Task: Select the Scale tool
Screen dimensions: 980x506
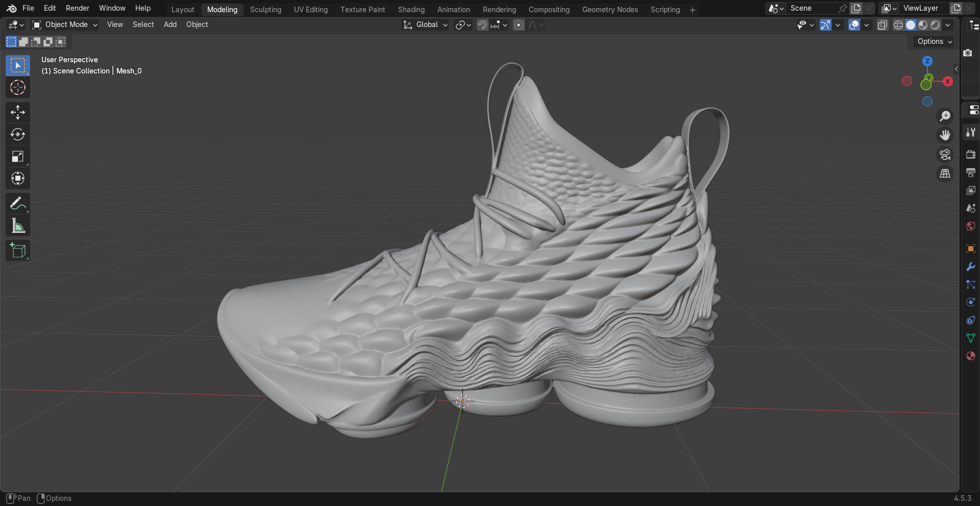Action: 18,156
